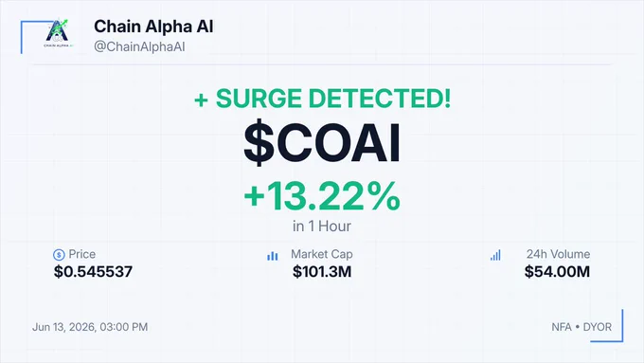Select the $101.3M market cap value

pos(322,272)
